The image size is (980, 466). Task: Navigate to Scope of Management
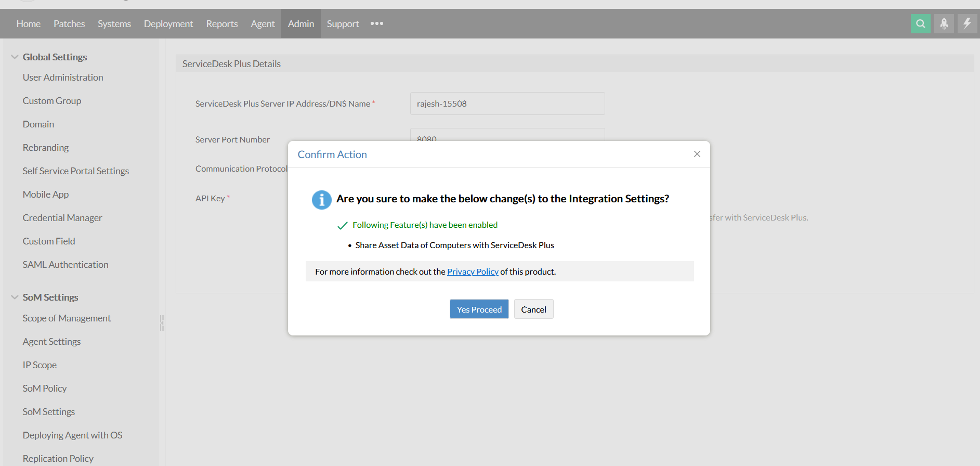(x=67, y=318)
